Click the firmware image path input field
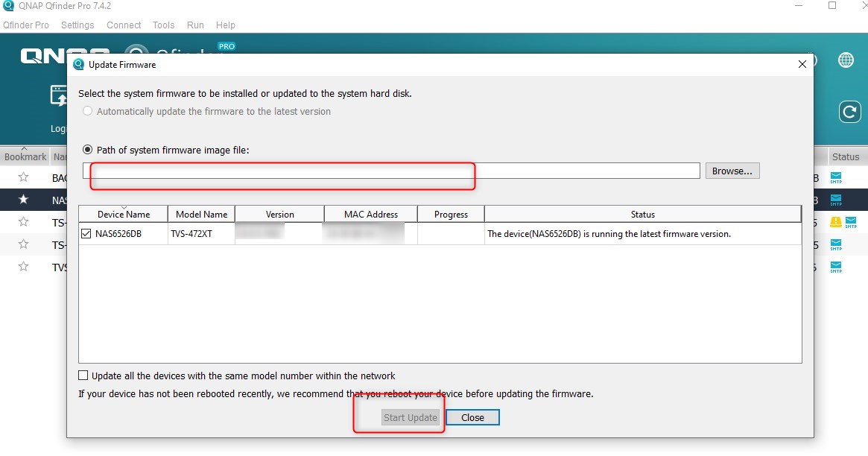This screenshot has height=456, width=868. click(x=391, y=171)
